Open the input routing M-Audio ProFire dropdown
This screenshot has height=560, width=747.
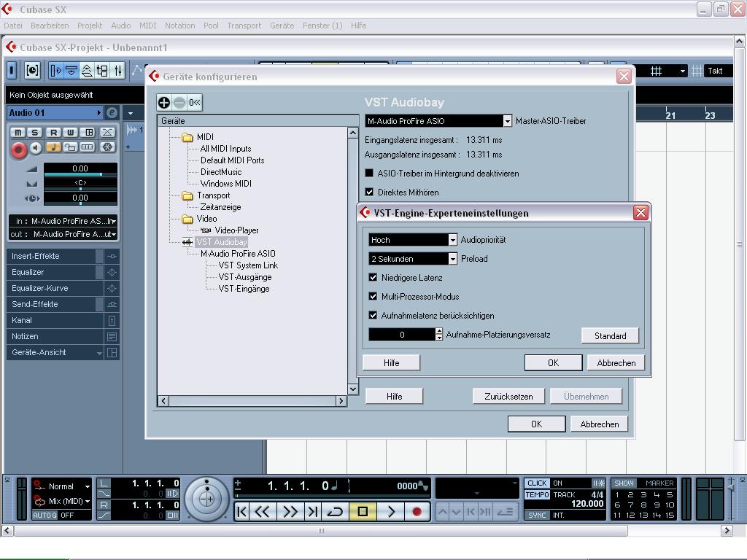coord(63,221)
